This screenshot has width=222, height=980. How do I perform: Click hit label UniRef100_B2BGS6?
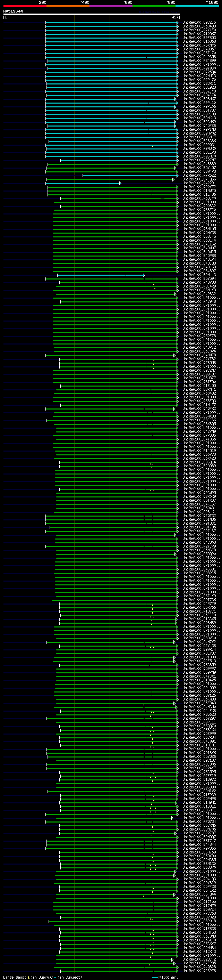(199, 141)
